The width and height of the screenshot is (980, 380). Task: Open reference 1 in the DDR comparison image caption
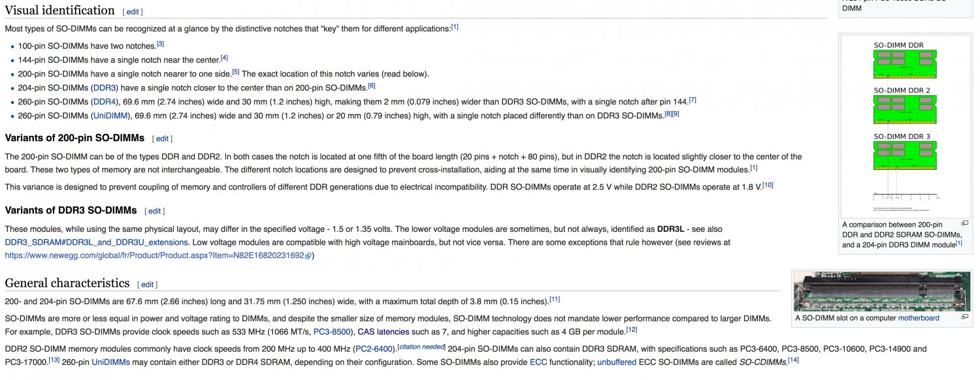point(959,244)
